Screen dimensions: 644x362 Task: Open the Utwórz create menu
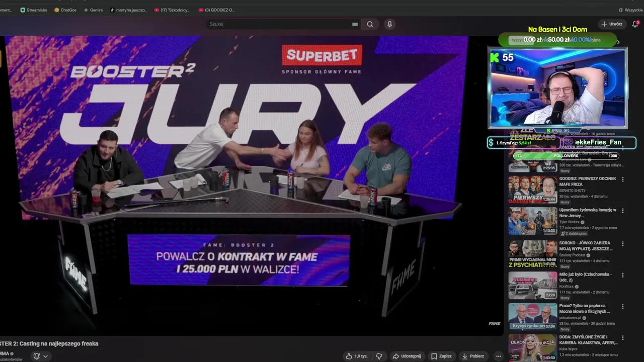[x=612, y=24]
